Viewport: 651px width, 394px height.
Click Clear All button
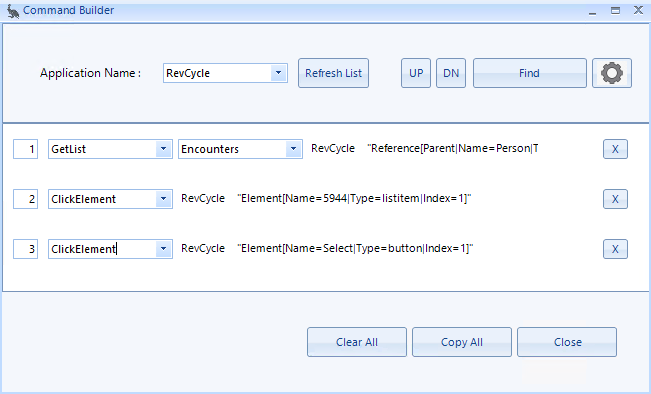click(357, 342)
